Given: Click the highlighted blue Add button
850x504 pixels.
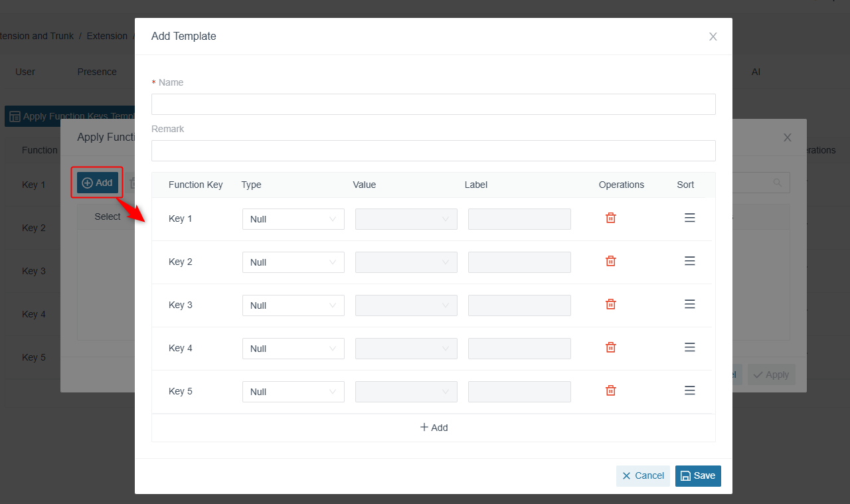Looking at the screenshot, I should point(98,183).
